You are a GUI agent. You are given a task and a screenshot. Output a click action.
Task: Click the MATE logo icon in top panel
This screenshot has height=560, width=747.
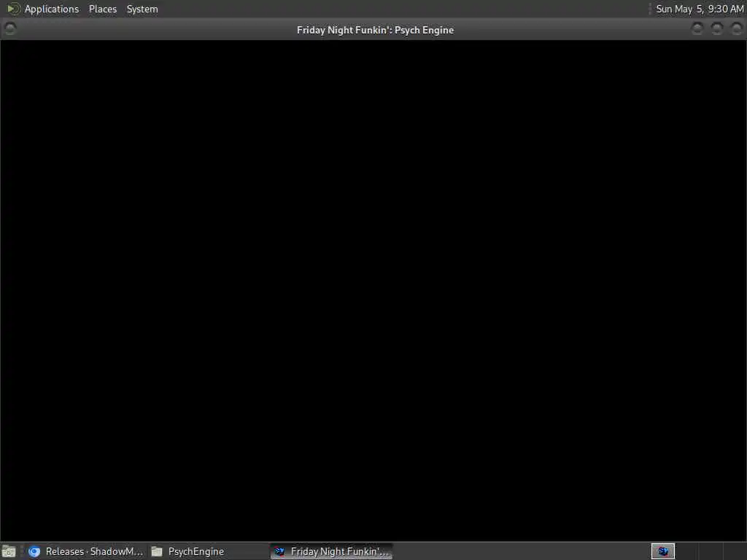[13, 9]
